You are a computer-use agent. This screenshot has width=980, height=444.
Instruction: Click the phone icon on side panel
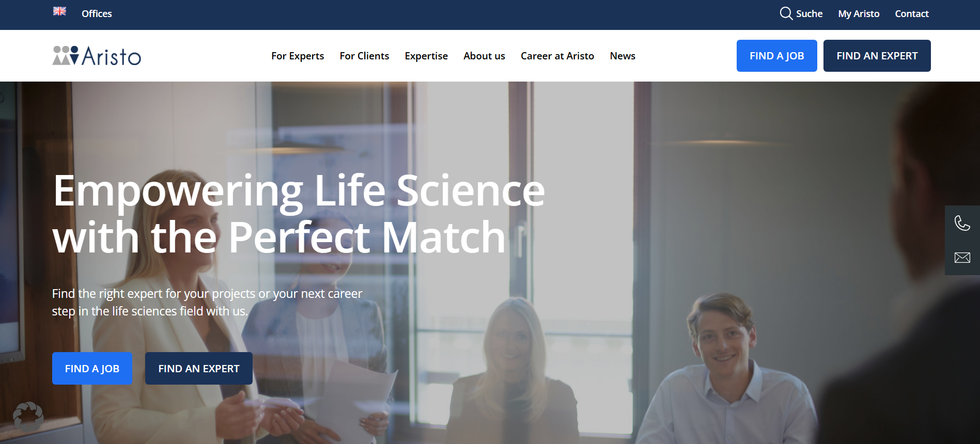pos(962,223)
